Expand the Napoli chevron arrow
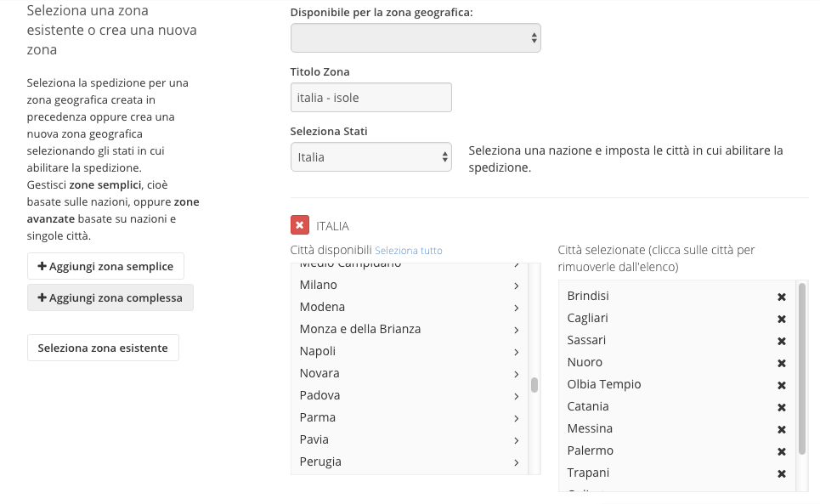The image size is (820, 504). [x=516, y=352]
